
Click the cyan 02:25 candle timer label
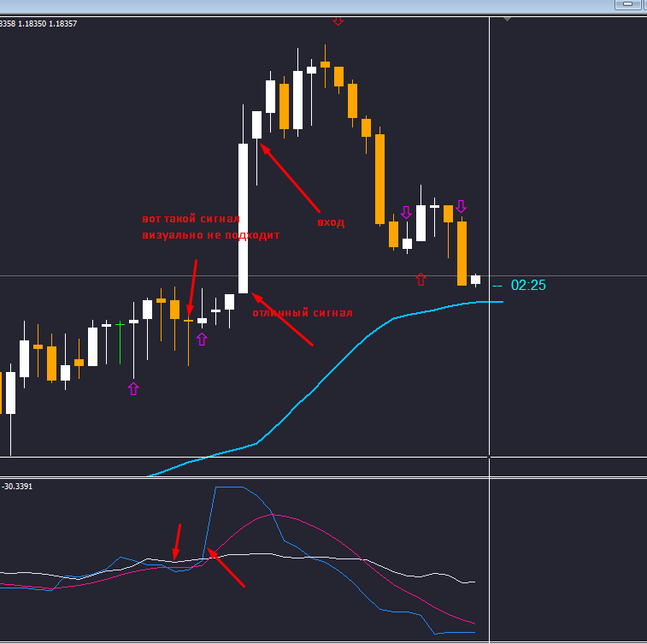click(528, 285)
